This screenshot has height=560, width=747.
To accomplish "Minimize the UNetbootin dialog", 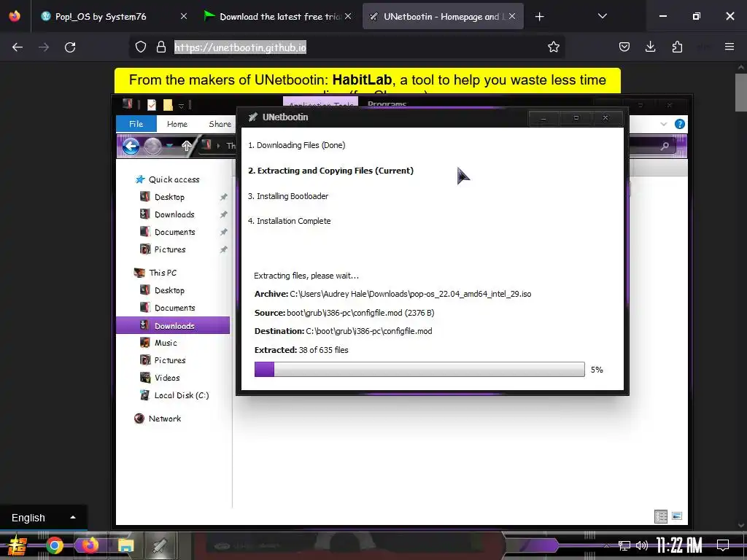I will (x=543, y=117).
